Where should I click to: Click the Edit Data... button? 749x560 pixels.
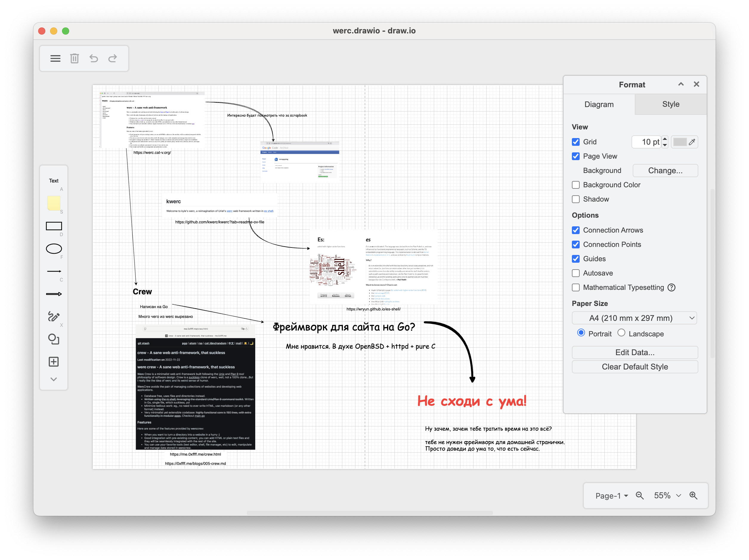tap(635, 352)
